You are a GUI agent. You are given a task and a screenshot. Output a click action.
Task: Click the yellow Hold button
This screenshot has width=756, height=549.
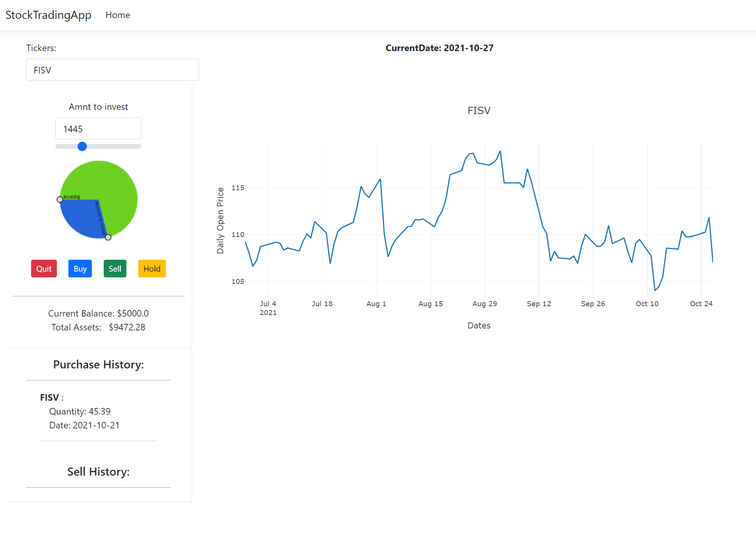coord(152,269)
